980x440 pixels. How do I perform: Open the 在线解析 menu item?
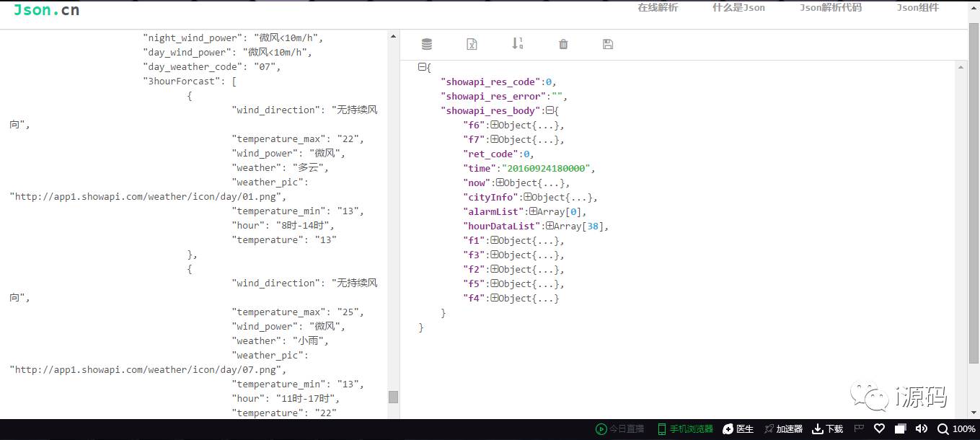click(x=658, y=7)
